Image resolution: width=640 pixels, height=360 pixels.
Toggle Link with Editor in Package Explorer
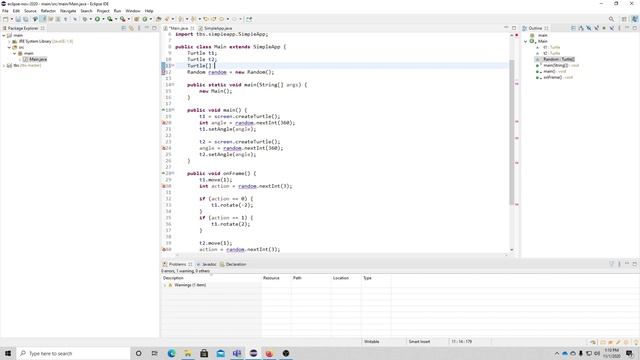click(x=131, y=28)
